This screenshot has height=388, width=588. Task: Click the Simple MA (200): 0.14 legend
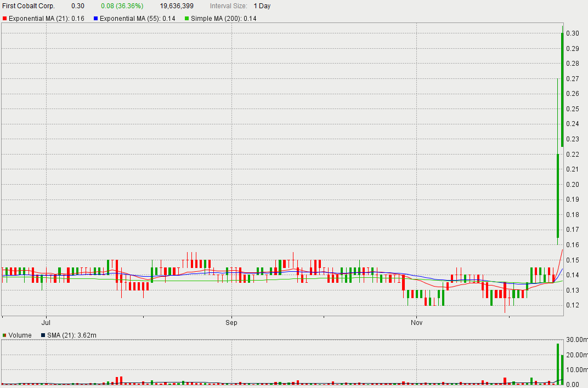[x=223, y=18]
